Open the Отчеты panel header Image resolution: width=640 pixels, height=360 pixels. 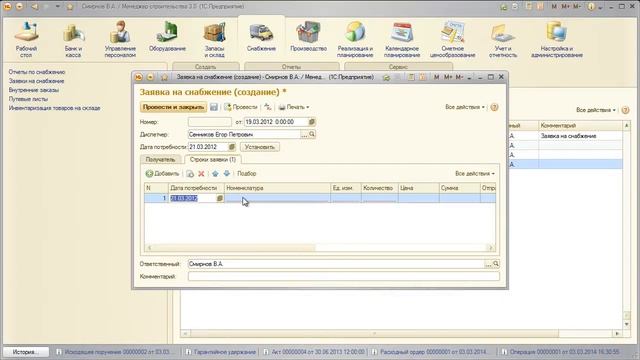(291, 66)
